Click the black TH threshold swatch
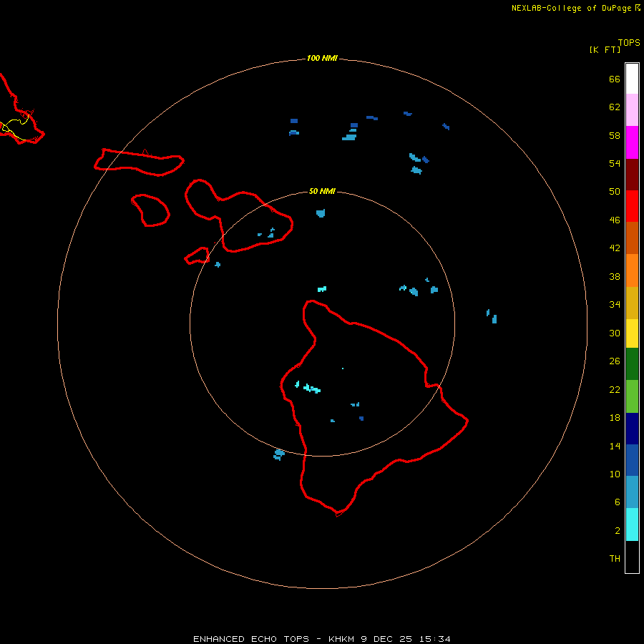Image resolution: width=644 pixels, height=644 pixels. pyautogui.click(x=632, y=557)
